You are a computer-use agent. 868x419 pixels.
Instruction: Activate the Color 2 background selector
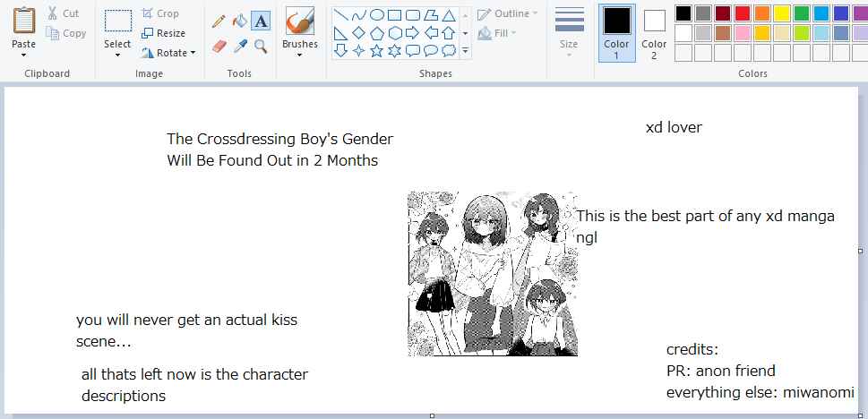pyautogui.click(x=654, y=33)
